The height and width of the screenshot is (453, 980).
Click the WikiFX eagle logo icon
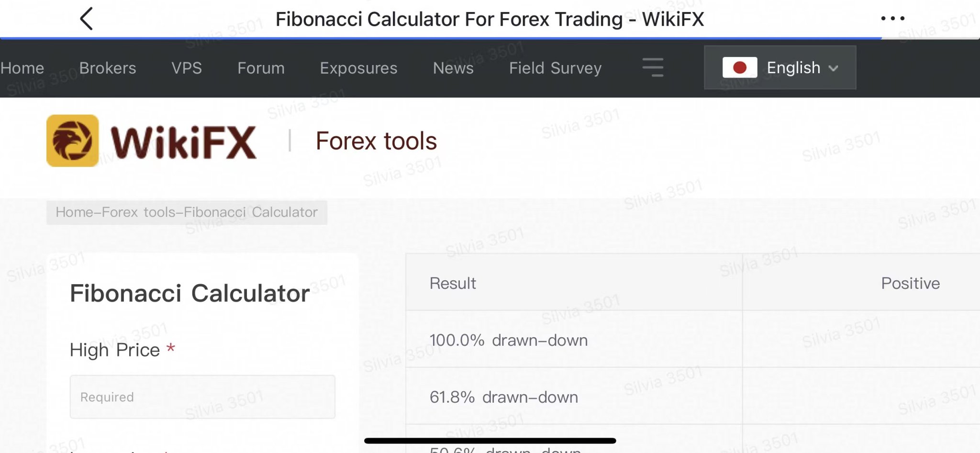(73, 141)
